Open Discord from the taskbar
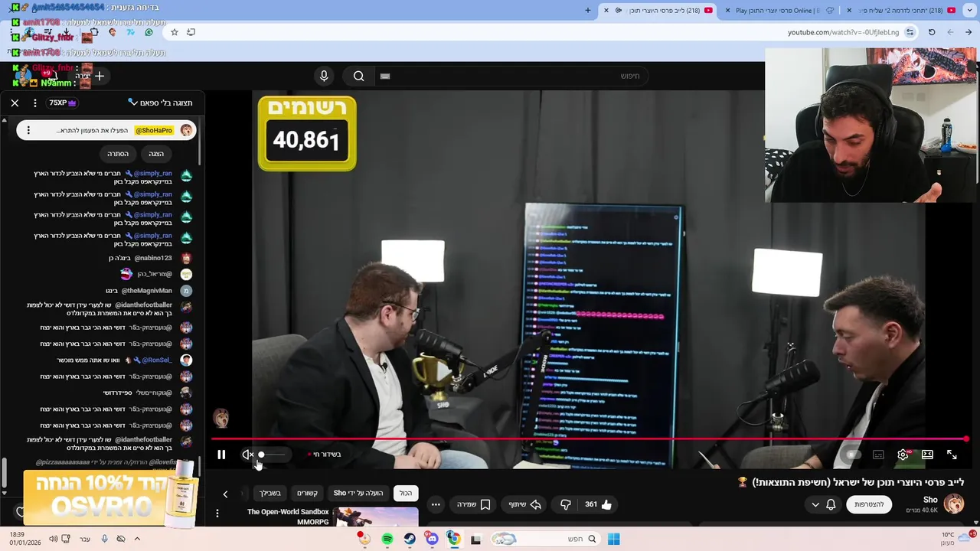The image size is (980, 551). pos(432,539)
